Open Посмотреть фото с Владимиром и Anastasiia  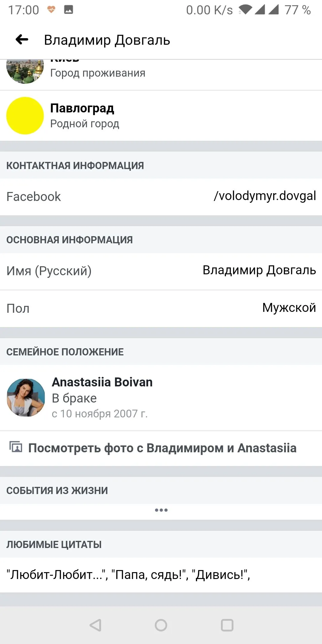click(x=162, y=448)
